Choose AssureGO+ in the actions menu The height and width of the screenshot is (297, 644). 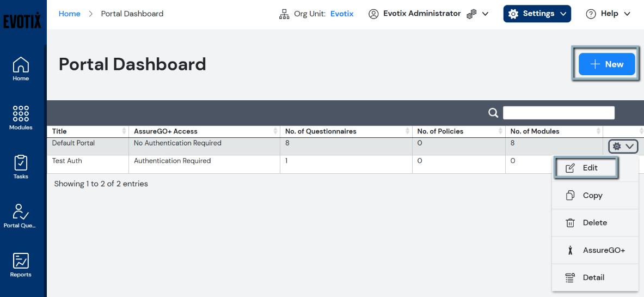pyautogui.click(x=596, y=250)
